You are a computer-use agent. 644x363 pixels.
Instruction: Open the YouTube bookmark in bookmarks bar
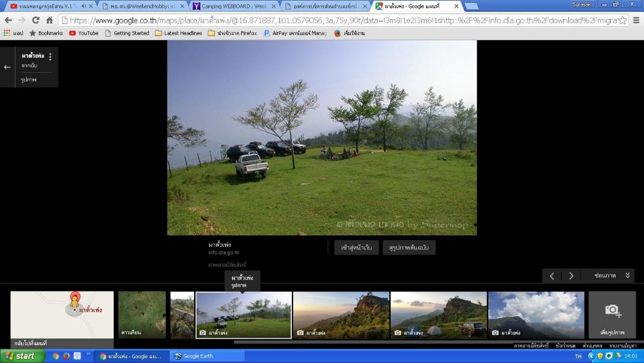click(83, 33)
